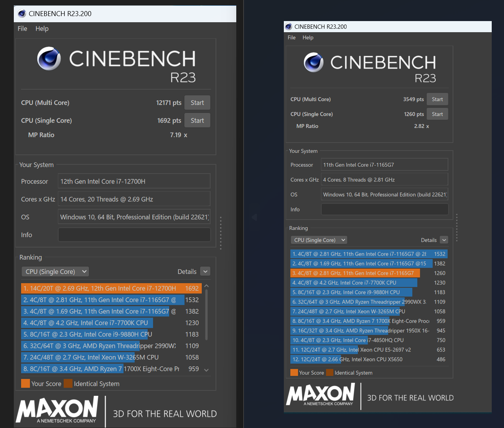Click Identical System brown swatch, left window
Screen dimensions: 504x428
(68, 384)
